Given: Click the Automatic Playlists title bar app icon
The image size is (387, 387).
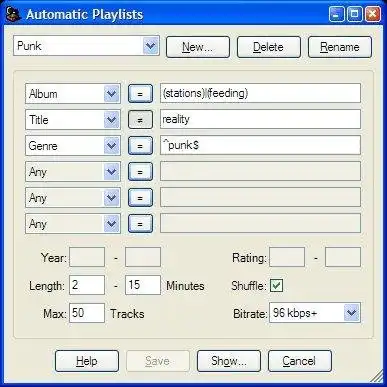Looking at the screenshot, I should pos(13,14).
